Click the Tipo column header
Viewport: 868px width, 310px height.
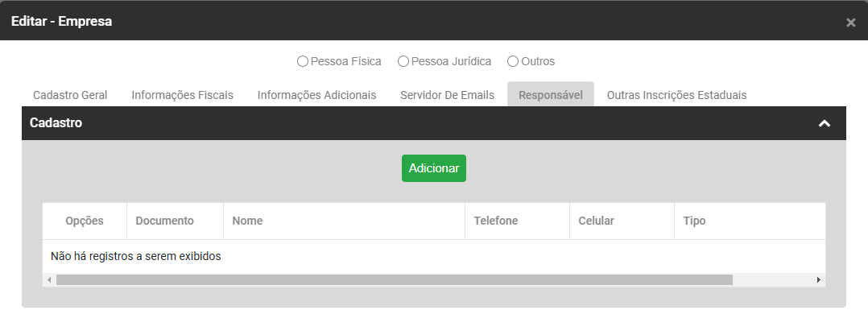click(x=750, y=221)
